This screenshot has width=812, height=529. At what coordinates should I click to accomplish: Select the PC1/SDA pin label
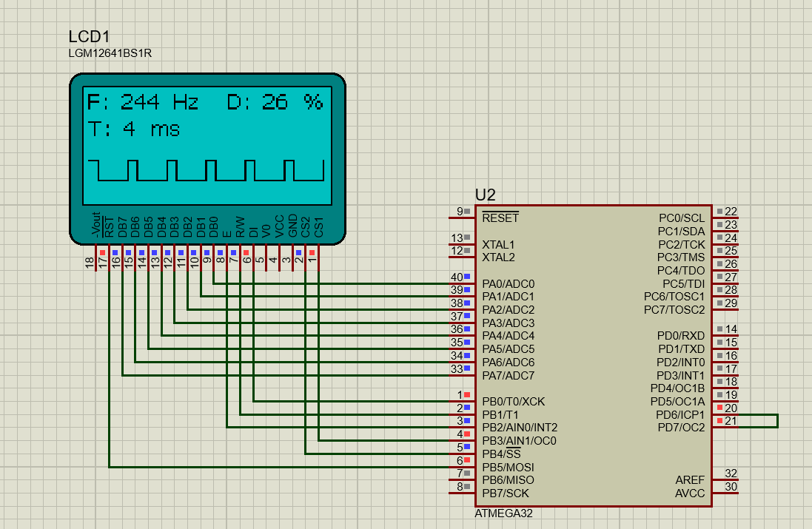[x=681, y=232]
